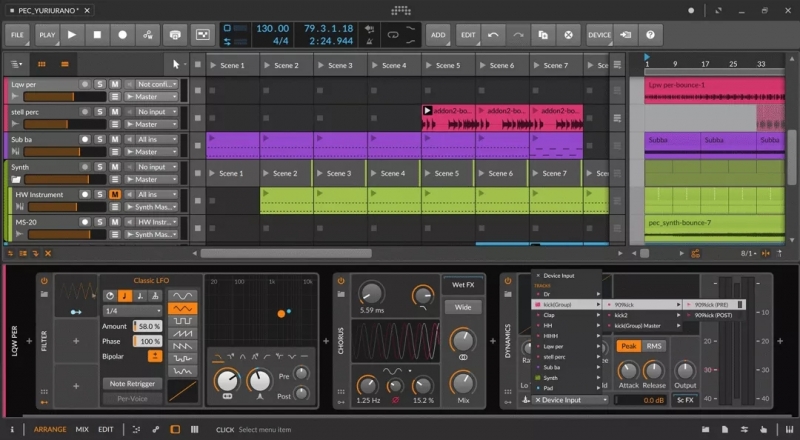Select the sine LFO waveform shape
The width and height of the screenshot is (800, 440).
pyautogui.click(x=182, y=296)
